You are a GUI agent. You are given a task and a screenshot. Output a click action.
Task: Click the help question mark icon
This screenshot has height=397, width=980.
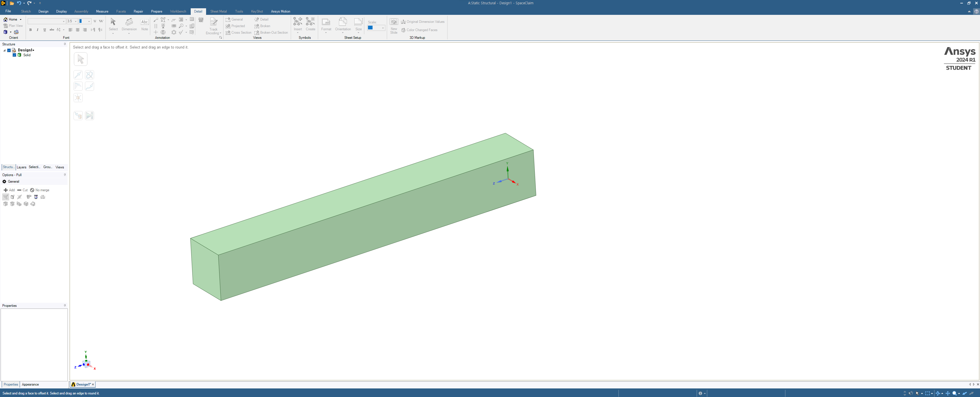pos(976,11)
